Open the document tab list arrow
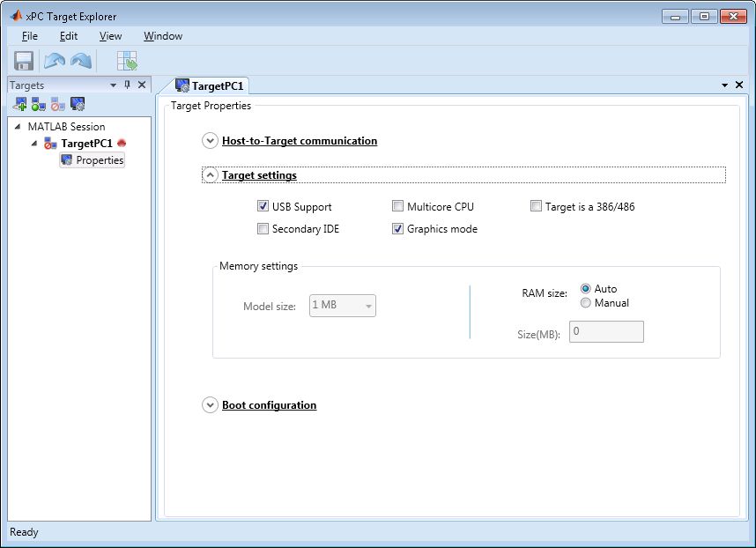 (724, 85)
